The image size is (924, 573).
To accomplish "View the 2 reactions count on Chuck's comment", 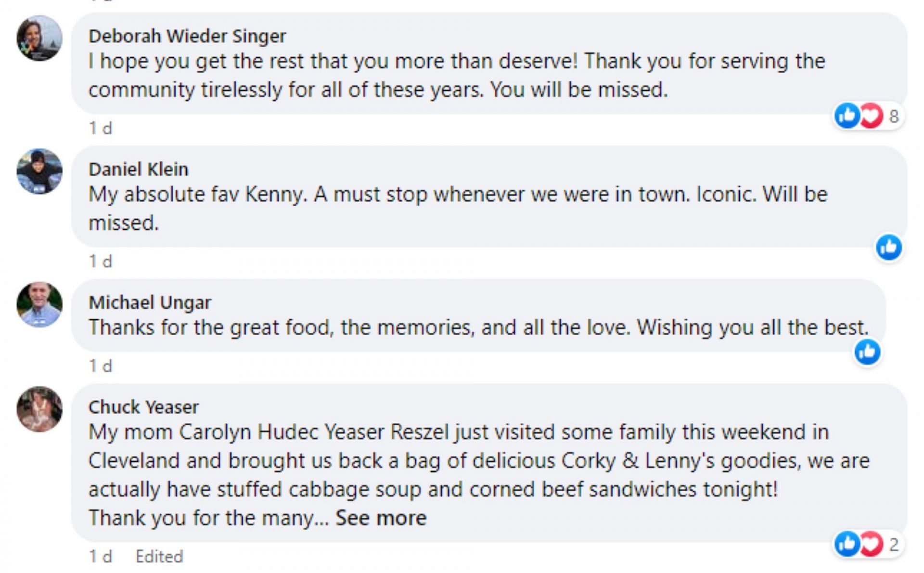I will coord(894,545).
